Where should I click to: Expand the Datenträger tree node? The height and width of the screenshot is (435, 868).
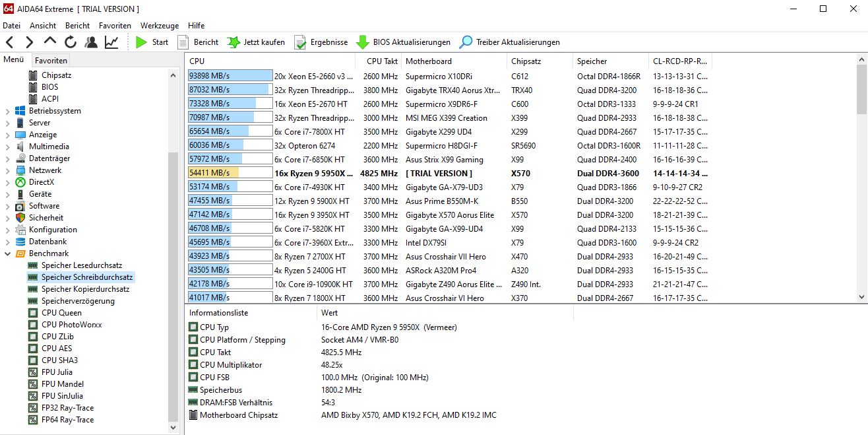pyautogui.click(x=8, y=158)
